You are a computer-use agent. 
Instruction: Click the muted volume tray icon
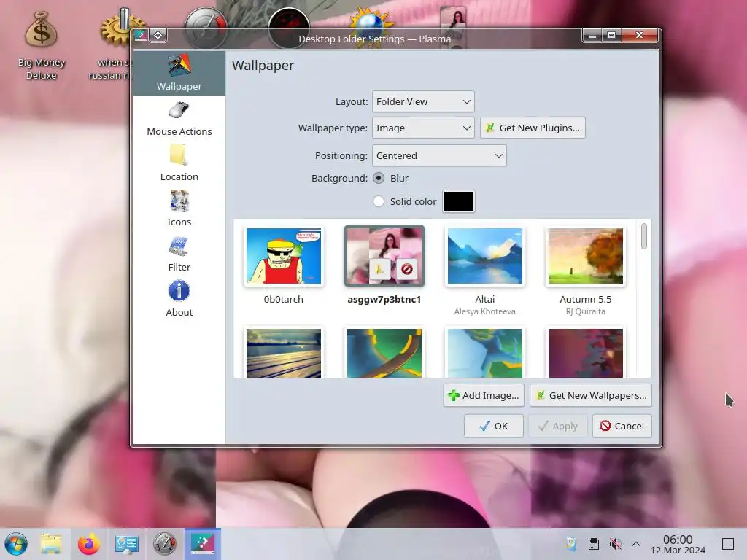point(615,544)
